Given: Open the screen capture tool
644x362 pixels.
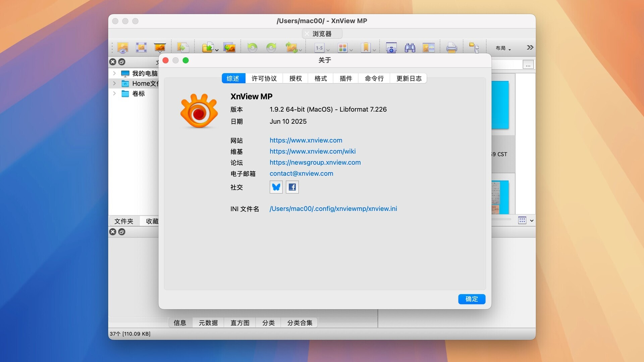Looking at the screenshot, I should (391, 47).
